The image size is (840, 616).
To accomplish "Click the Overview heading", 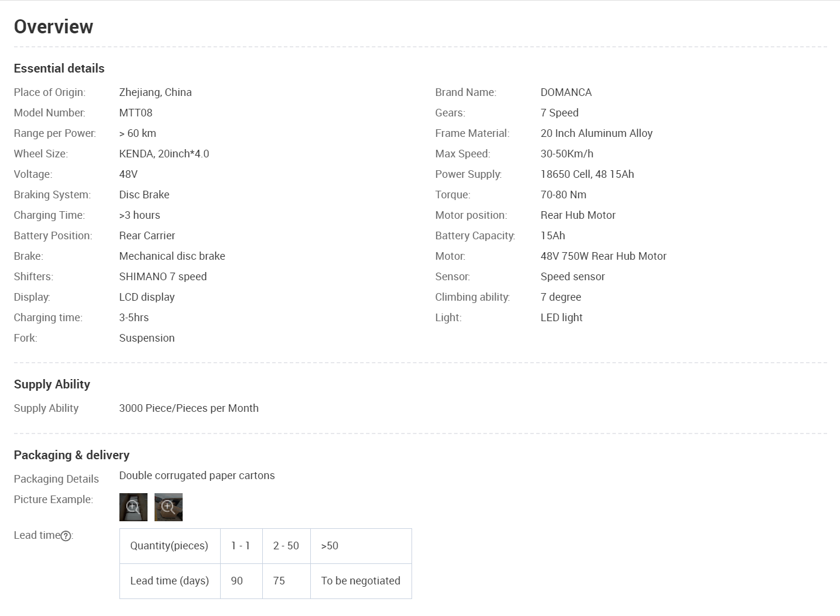I will tap(53, 27).
